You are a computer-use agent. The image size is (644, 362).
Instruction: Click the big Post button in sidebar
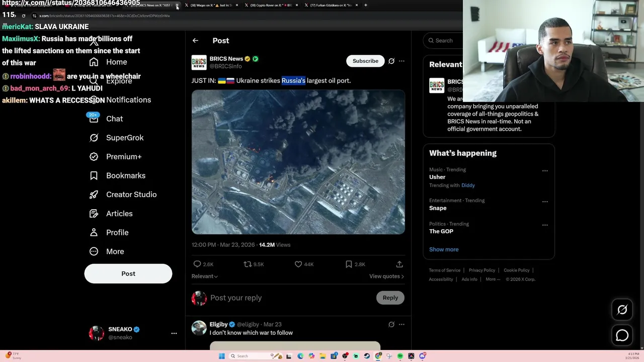(x=128, y=274)
